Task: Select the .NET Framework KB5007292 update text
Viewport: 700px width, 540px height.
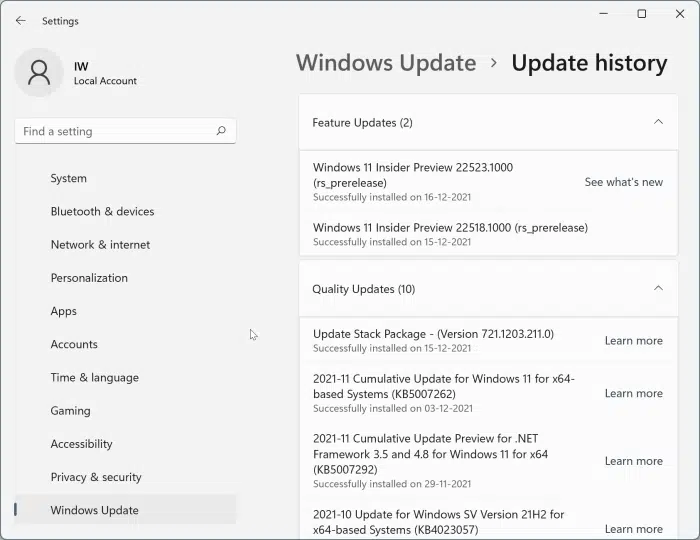Action: (x=430, y=454)
